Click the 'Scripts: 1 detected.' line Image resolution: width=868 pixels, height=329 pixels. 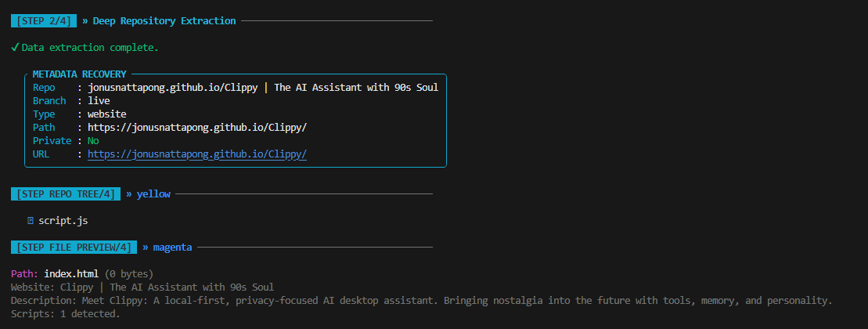pyautogui.click(x=65, y=313)
